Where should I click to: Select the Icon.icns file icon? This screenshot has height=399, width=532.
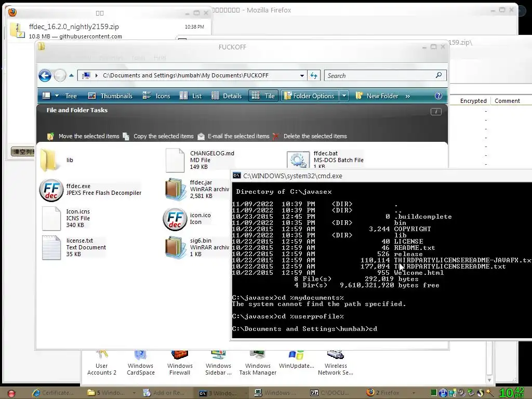tap(51, 219)
